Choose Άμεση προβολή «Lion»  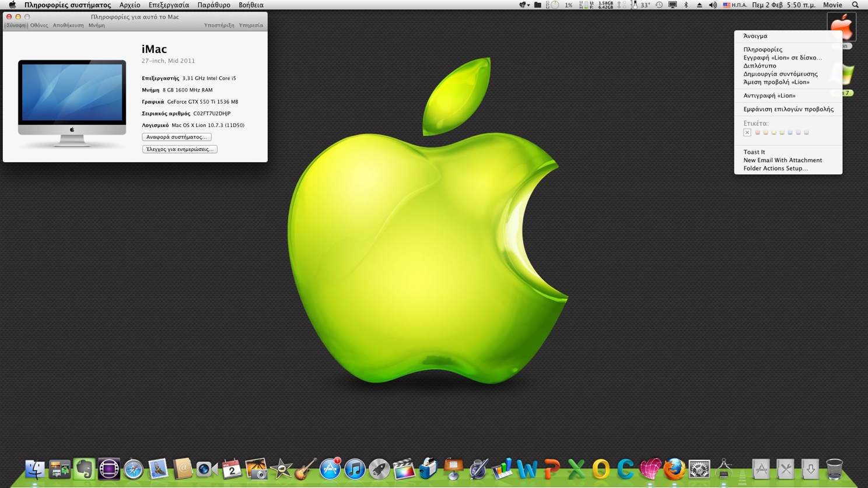click(x=788, y=82)
